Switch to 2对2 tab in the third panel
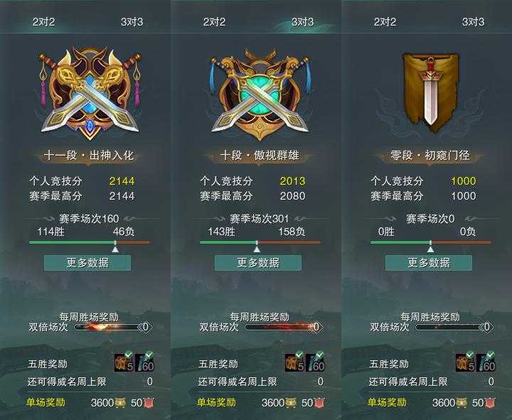This screenshot has width=512, height=420. tap(385, 22)
